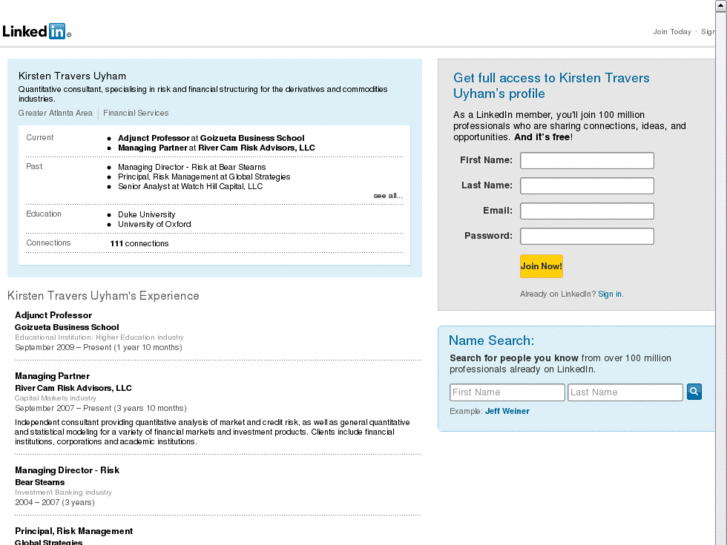Click 'Principal, Risk Management' experience title
727x545 pixels.
click(74, 531)
